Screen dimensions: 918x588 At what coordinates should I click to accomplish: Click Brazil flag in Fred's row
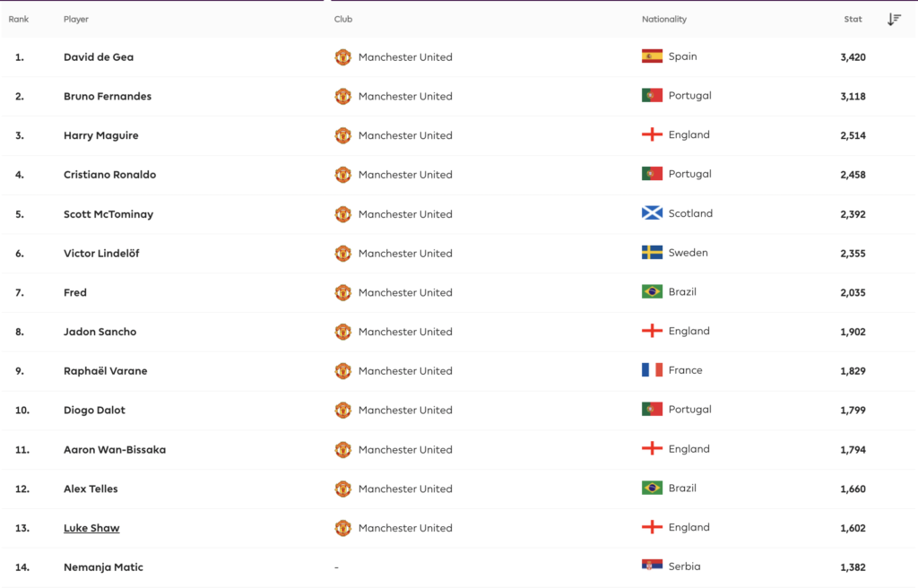pyautogui.click(x=652, y=292)
